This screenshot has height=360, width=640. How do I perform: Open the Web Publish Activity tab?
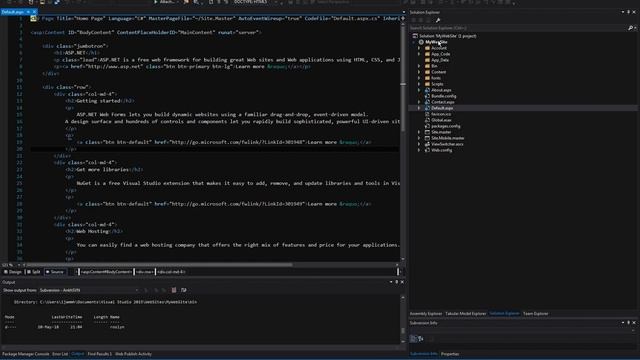coord(133,354)
